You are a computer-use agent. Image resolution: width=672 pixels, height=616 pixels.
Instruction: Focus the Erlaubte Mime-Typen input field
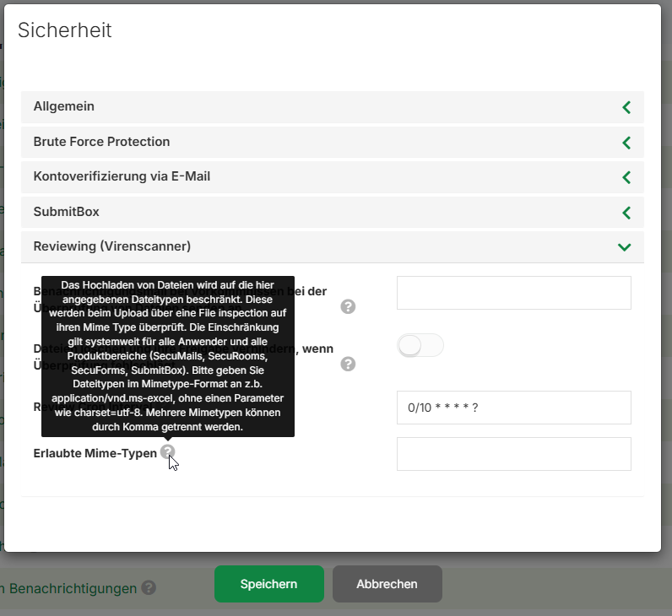click(x=513, y=454)
